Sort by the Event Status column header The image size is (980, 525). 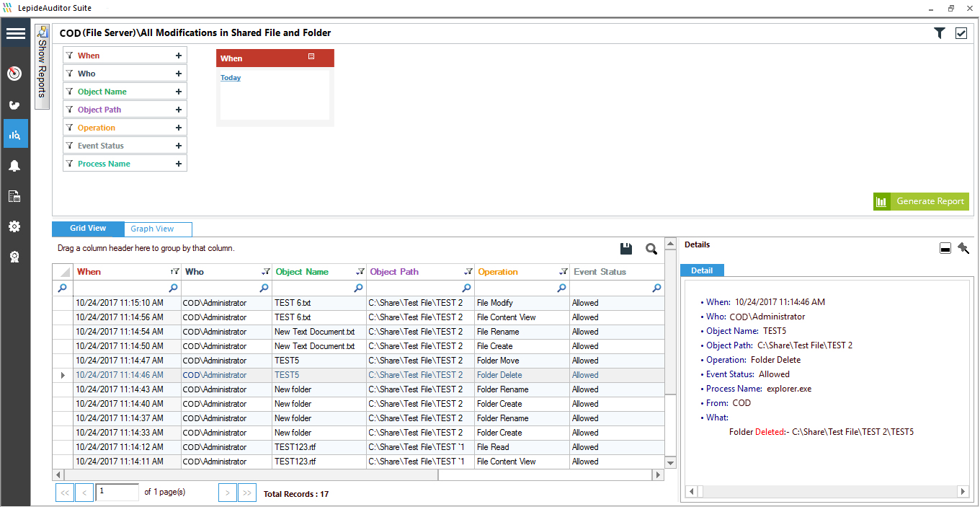pos(617,272)
